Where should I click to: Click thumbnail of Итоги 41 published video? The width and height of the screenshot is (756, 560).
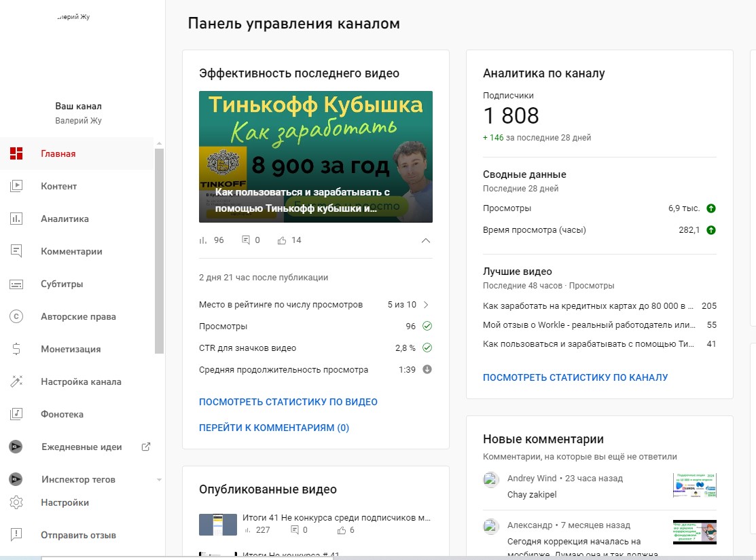(x=218, y=525)
